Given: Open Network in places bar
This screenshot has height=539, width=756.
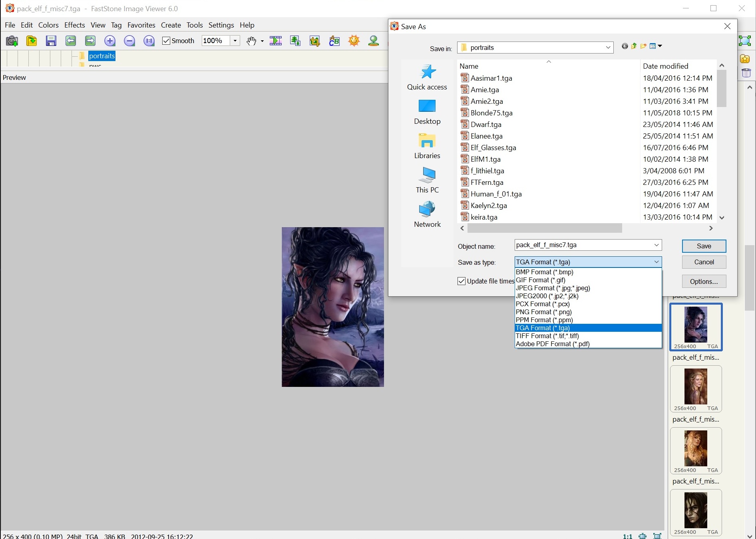Looking at the screenshot, I should 427,215.
